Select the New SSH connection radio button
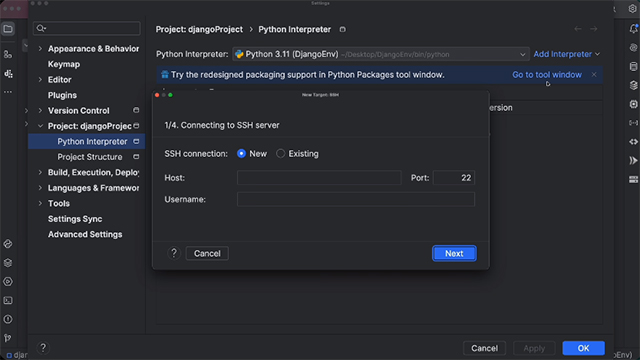 [x=241, y=153]
